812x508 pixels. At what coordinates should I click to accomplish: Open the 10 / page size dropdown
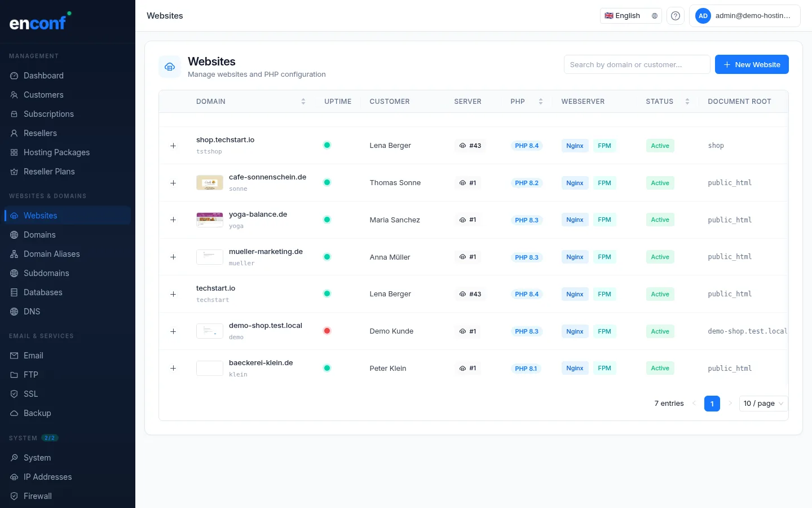[763, 404]
